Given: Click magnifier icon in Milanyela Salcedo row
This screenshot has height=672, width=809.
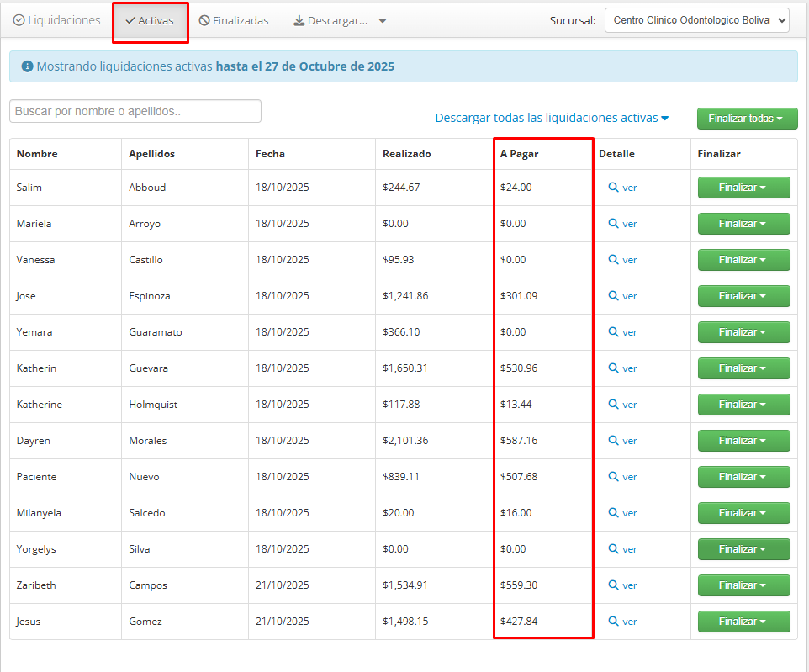Looking at the screenshot, I should pos(613,512).
